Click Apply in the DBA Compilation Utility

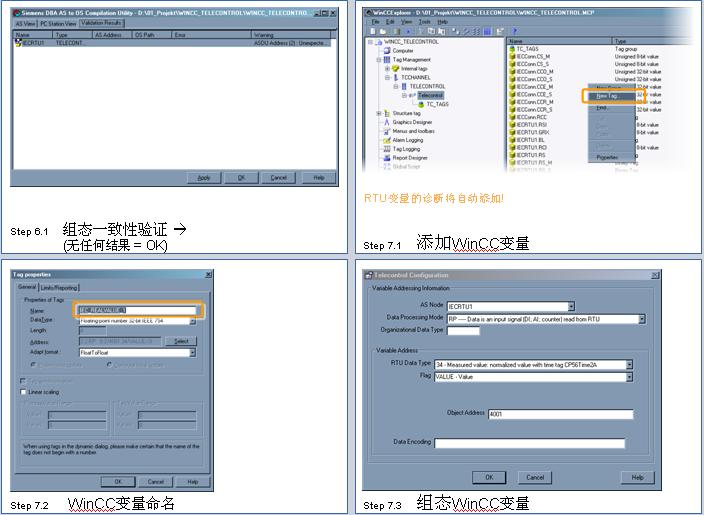(204, 178)
